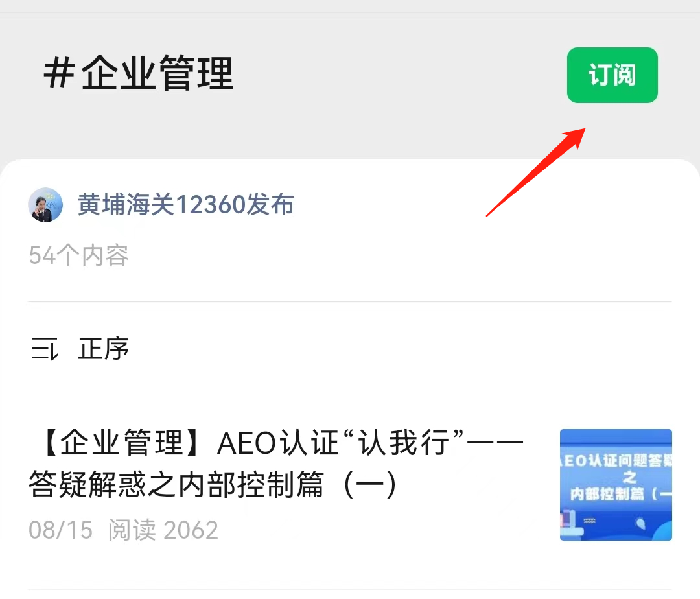Click the 54个内容 content count
The image size is (700, 599).
(78, 255)
